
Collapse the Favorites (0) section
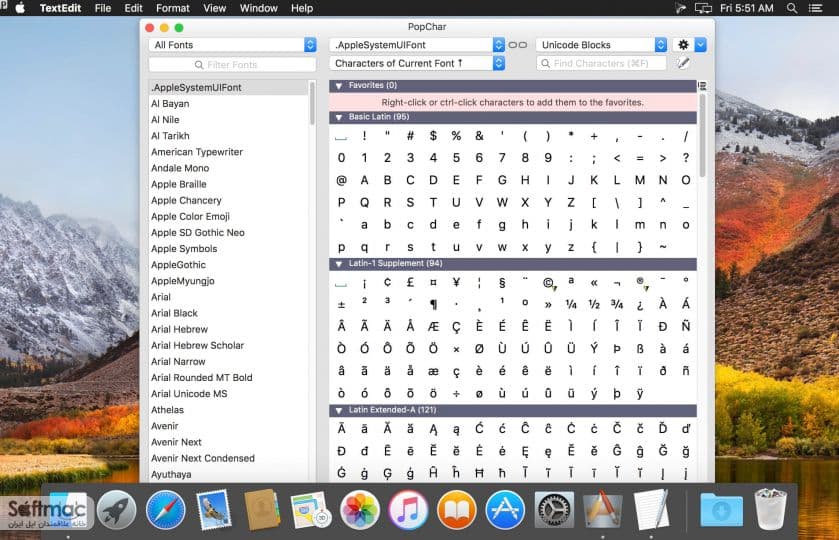pos(338,86)
